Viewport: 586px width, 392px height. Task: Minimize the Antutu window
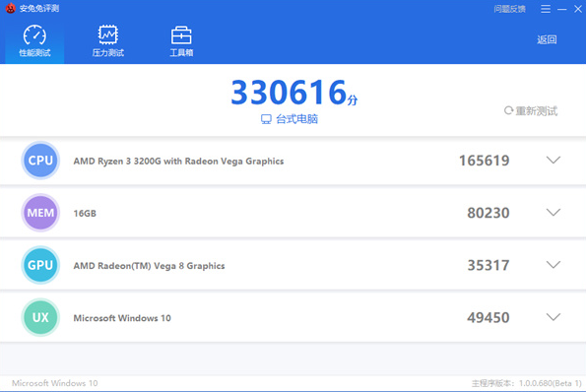coord(562,9)
